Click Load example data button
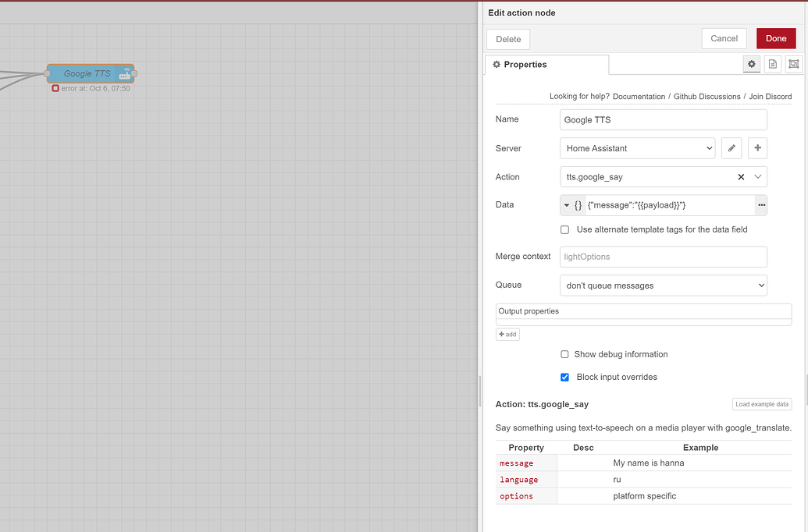 (762, 404)
